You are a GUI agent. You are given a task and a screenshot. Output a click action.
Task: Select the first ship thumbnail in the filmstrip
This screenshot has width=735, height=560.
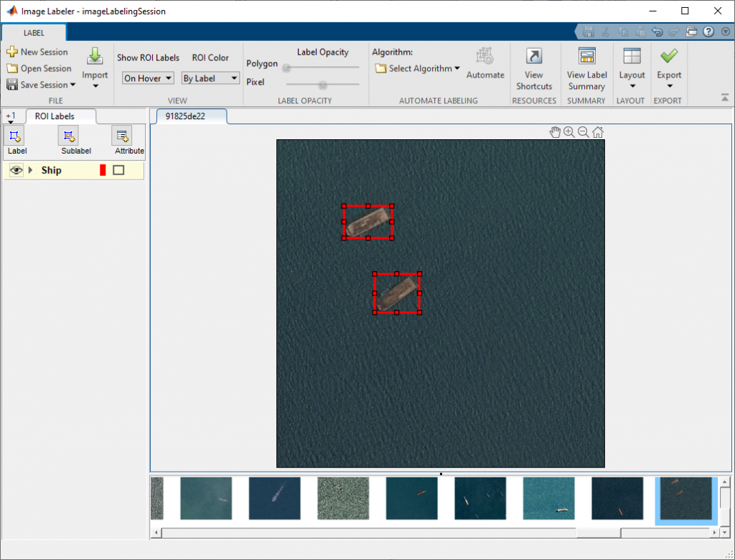(x=206, y=498)
